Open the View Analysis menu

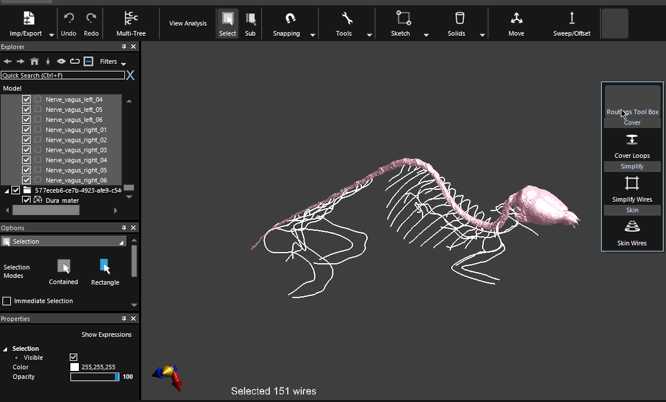pyautogui.click(x=187, y=23)
